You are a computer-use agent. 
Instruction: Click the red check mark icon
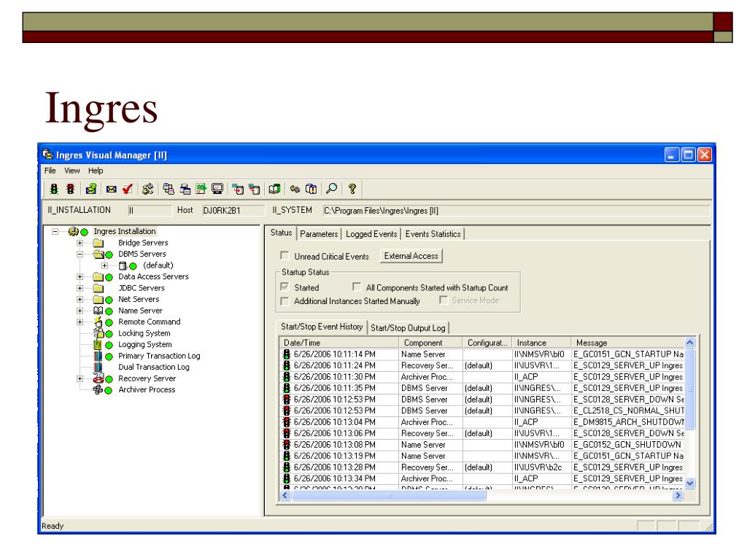(127, 189)
